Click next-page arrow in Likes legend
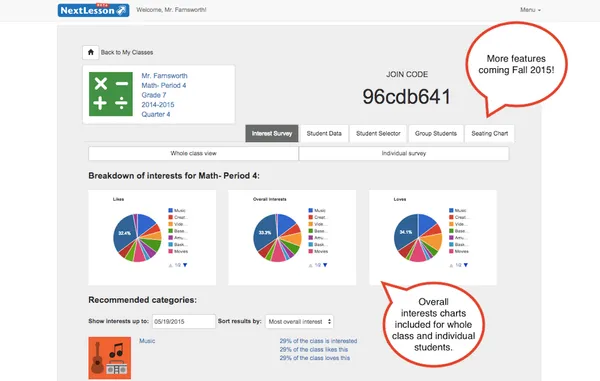 coord(185,265)
